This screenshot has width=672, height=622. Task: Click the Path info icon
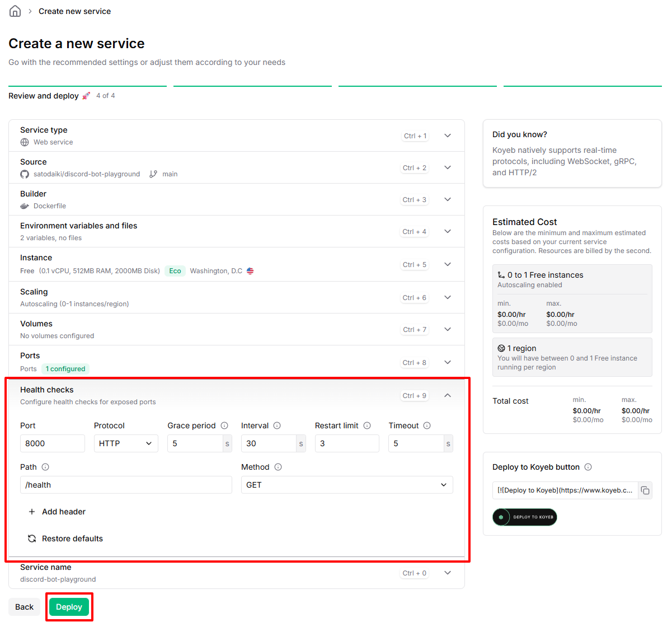click(x=45, y=467)
